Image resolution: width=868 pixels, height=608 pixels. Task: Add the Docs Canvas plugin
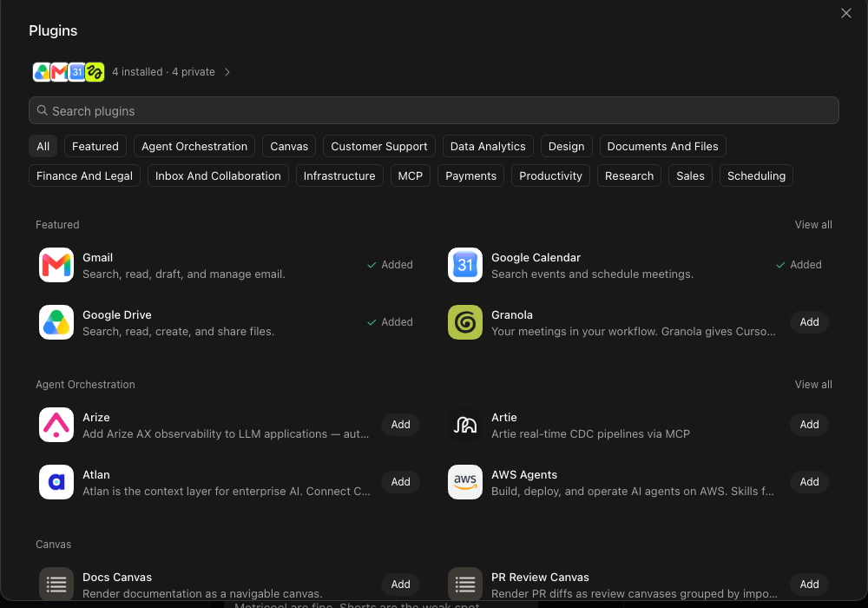401,585
